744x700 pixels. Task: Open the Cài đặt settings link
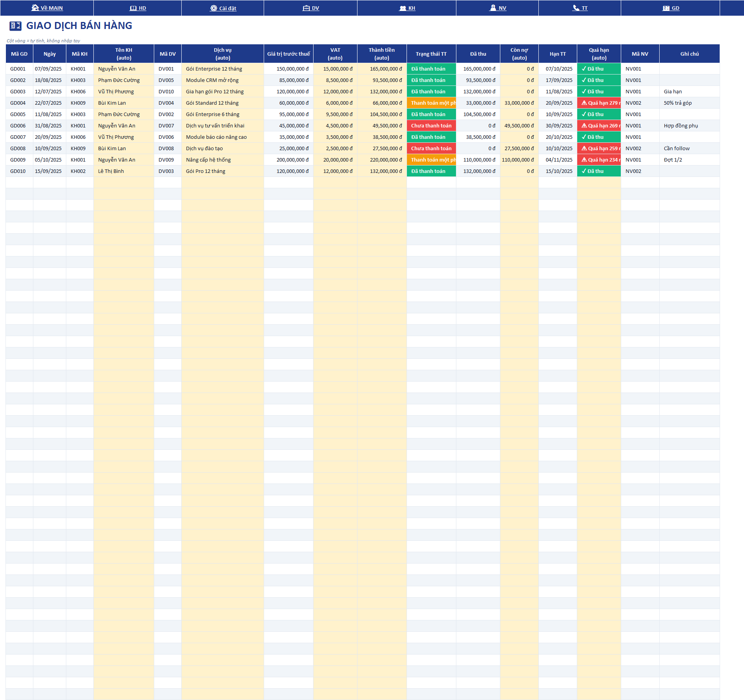223,8
